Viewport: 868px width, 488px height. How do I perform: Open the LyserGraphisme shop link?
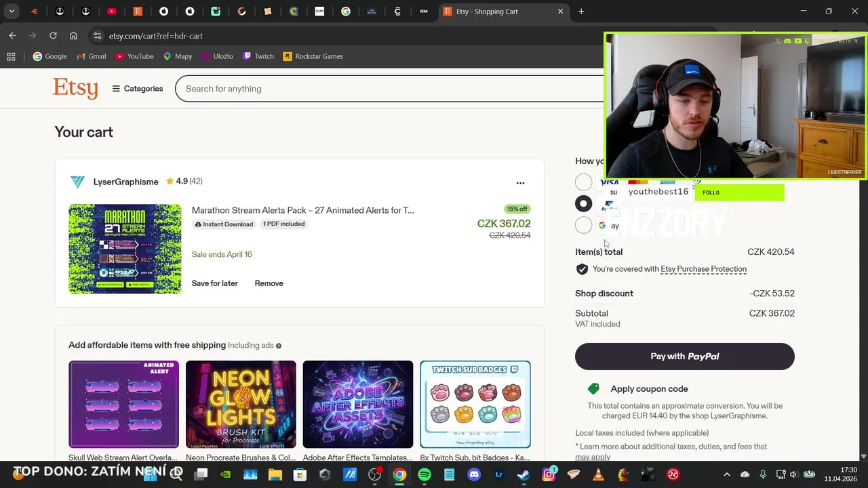(125, 182)
